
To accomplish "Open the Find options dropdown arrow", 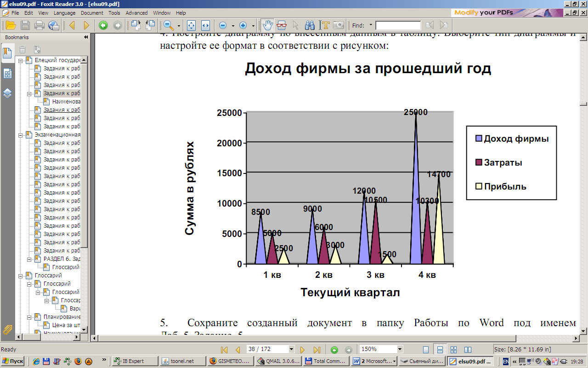I will tap(370, 26).
